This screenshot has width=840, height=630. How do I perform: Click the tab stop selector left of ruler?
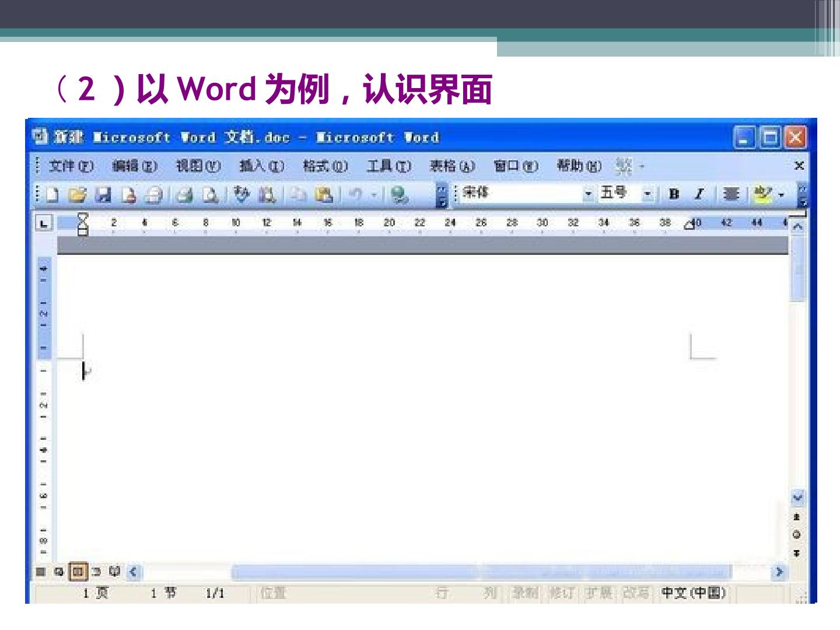pyautogui.click(x=44, y=223)
